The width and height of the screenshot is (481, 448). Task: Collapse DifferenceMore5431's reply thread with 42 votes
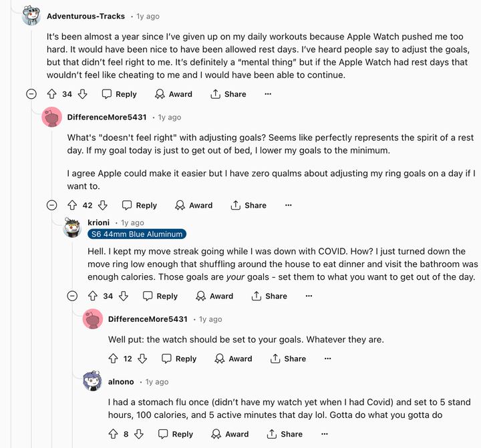[51, 205]
